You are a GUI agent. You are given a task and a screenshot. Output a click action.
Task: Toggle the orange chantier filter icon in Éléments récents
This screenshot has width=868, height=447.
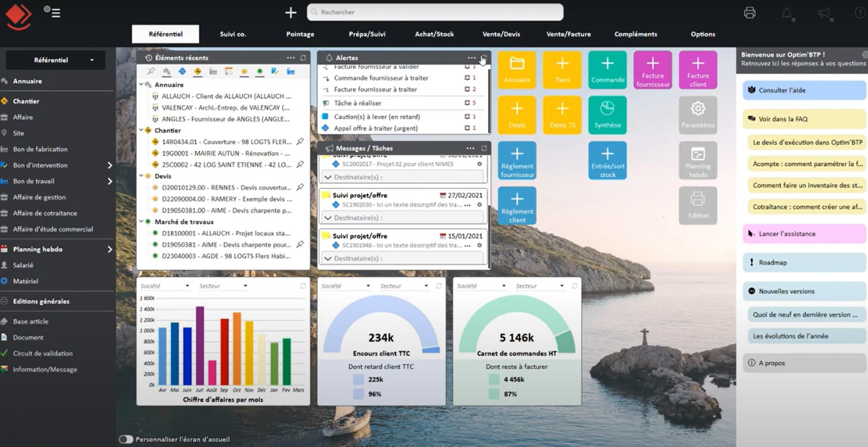tap(197, 71)
